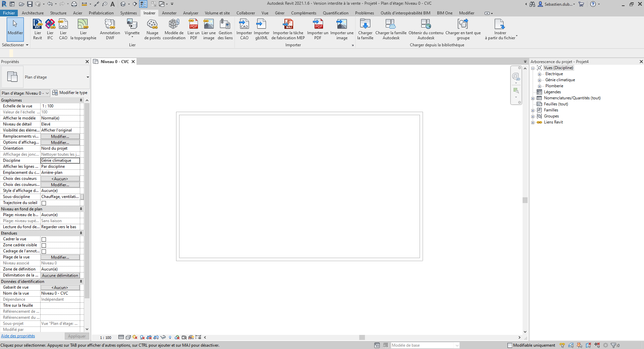Open the Plan d'étage type selector dropdown
The height and width of the screenshot is (349, 644).
[88, 77]
